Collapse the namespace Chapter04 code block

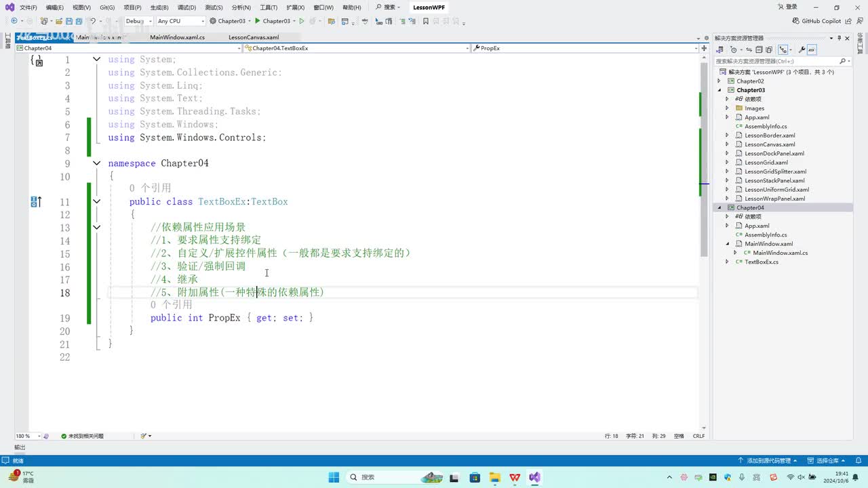pos(96,163)
